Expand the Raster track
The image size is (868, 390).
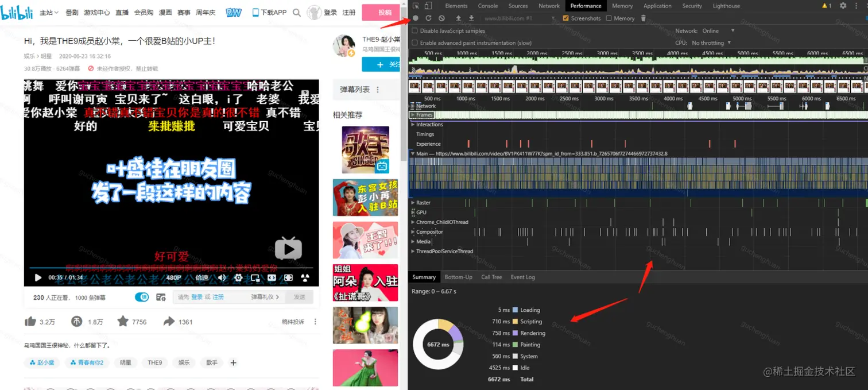(x=412, y=203)
